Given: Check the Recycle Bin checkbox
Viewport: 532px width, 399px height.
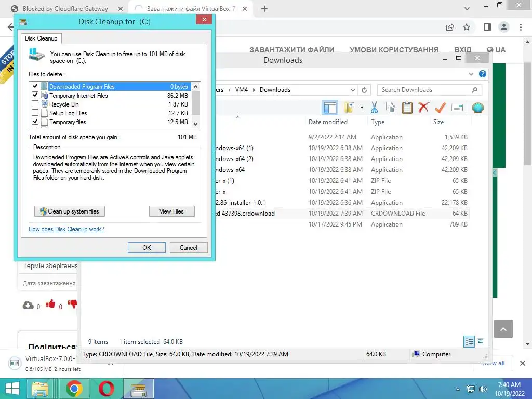Looking at the screenshot, I should click(35, 104).
